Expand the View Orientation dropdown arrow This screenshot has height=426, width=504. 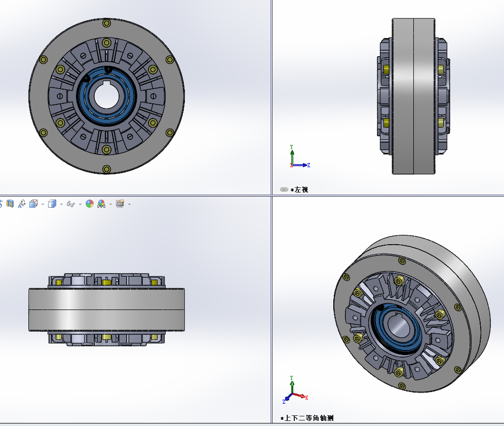pos(43,204)
